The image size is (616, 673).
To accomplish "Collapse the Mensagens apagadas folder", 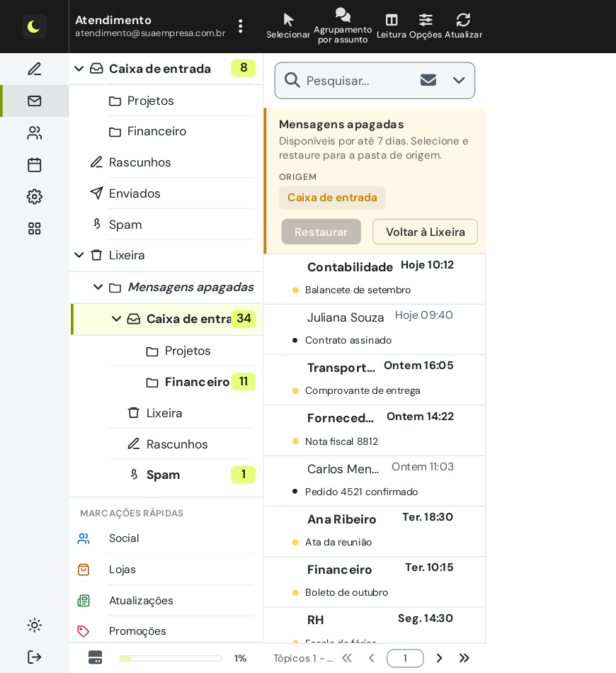I will click(x=98, y=287).
